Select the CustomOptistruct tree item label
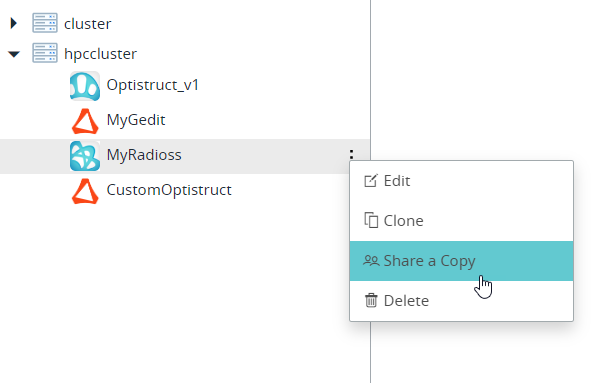 point(169,190)
